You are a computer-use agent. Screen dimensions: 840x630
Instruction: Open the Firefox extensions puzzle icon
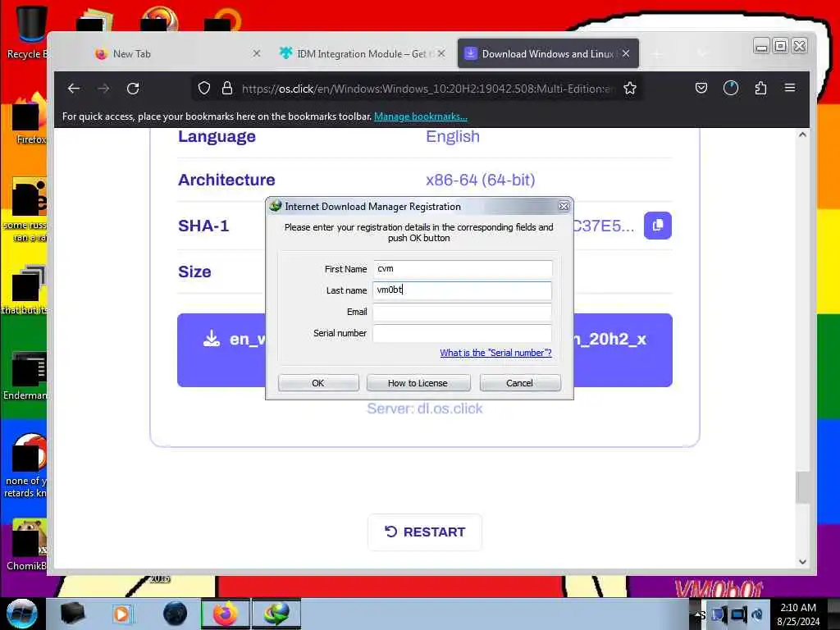coord(760,89)
